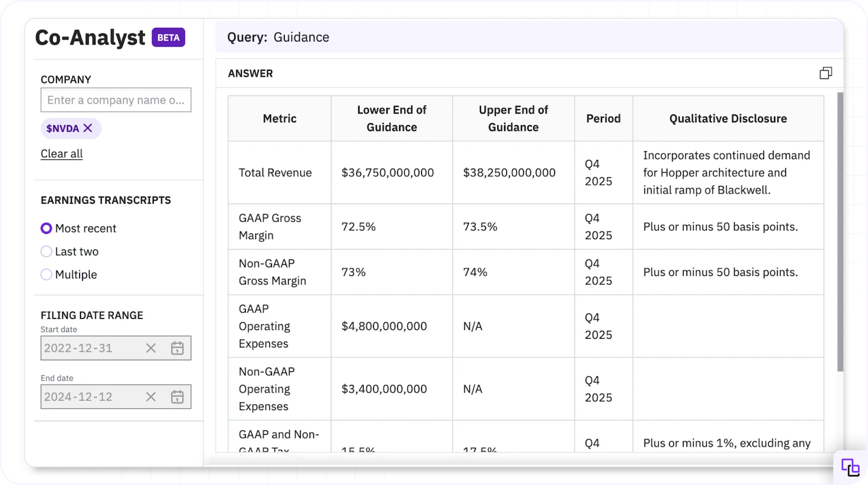Click the Clear all link
Image resolution: width=868 pixels, height=485 pixels.
click(x=62, y=154)
